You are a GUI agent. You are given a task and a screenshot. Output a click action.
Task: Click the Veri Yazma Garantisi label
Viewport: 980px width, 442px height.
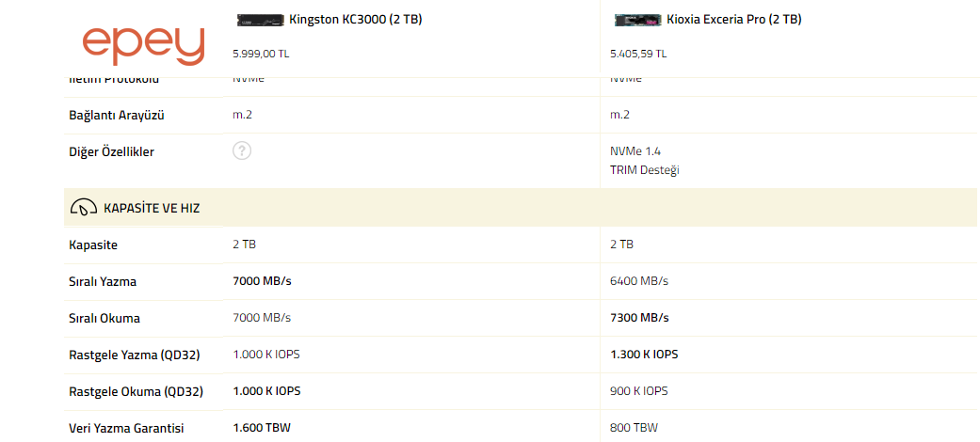click(x=126, y=428)
